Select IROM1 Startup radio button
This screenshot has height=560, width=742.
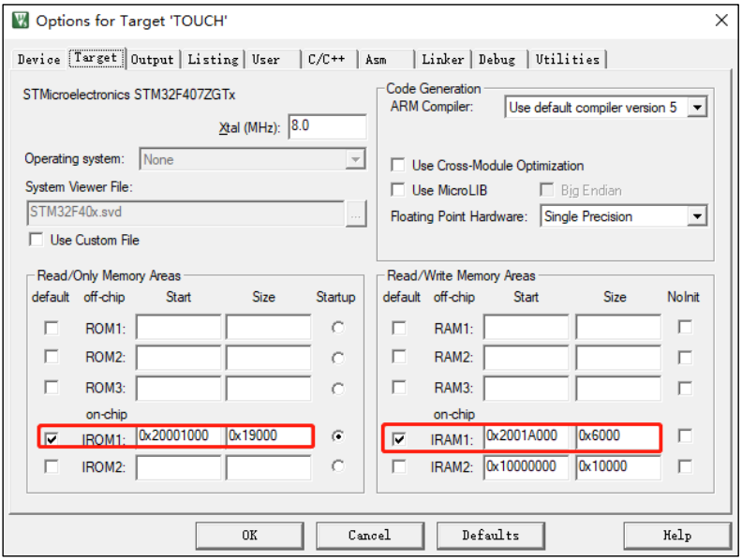tap(338, 436)
